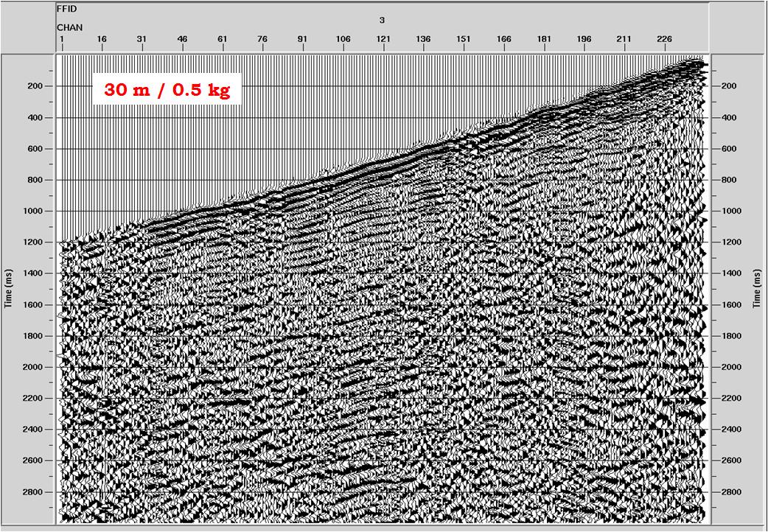The height and width of the screenshot is (532, 768).
Task: Click channel label 61
Action: pos(223,39)
